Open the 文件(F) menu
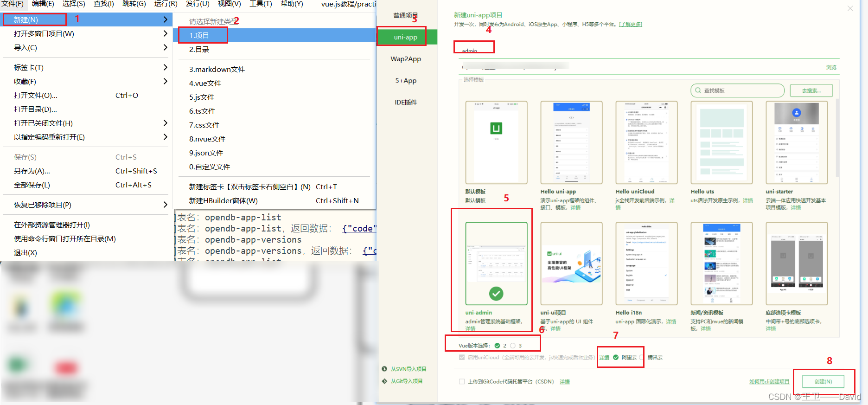The image size is (868, 405). tap(13, 4)
